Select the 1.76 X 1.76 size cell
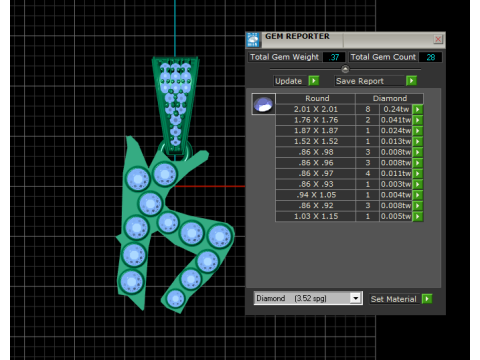This screenshot has height=360, width=480. click(x=316, y=120)
